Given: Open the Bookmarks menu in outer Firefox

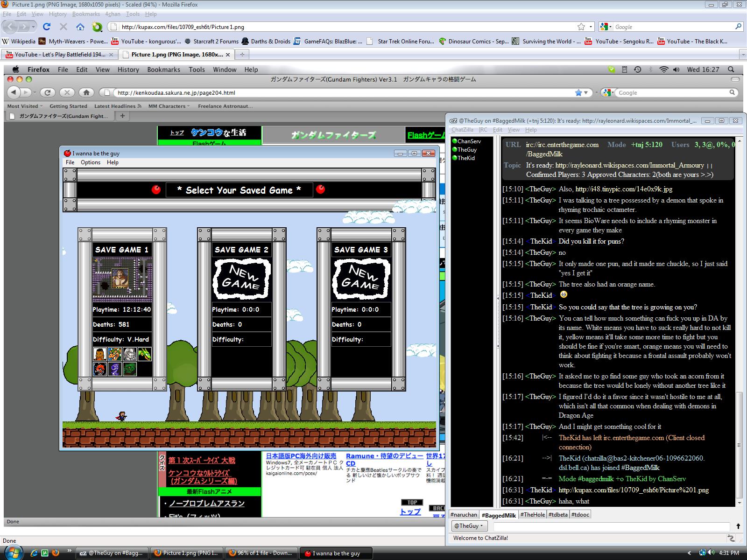Looking at the screenshot, I should pos(86,14).
